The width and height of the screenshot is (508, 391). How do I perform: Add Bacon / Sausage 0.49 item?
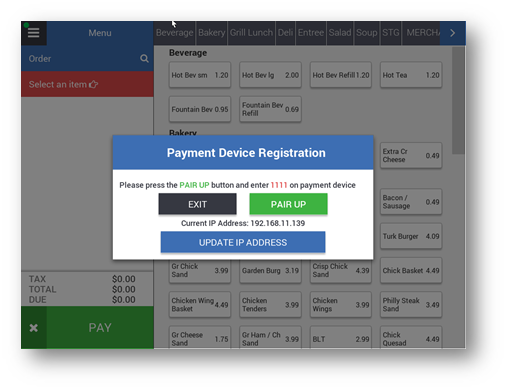click(411, 202)
